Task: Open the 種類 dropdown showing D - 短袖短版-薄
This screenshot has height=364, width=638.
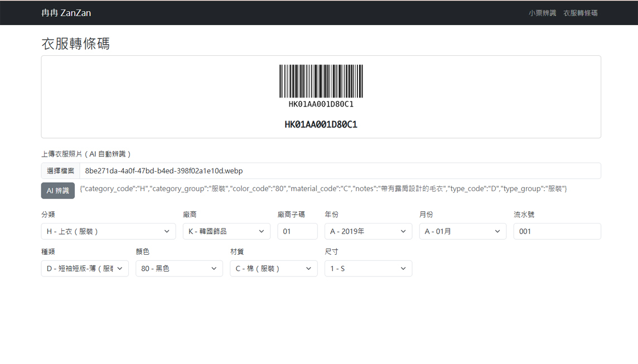Action: click(85, 269)
